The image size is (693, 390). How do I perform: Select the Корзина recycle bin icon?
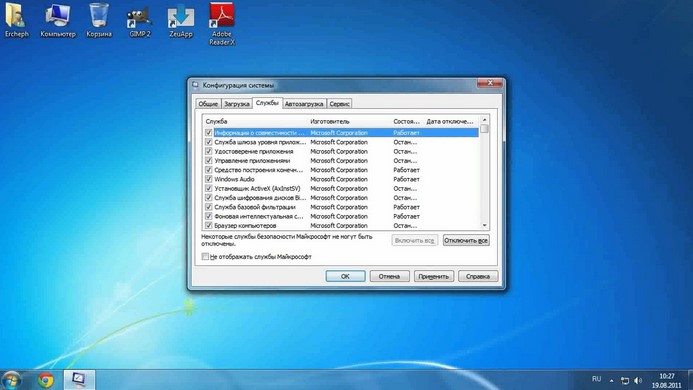pyautogui.click(x=99, y=20)
